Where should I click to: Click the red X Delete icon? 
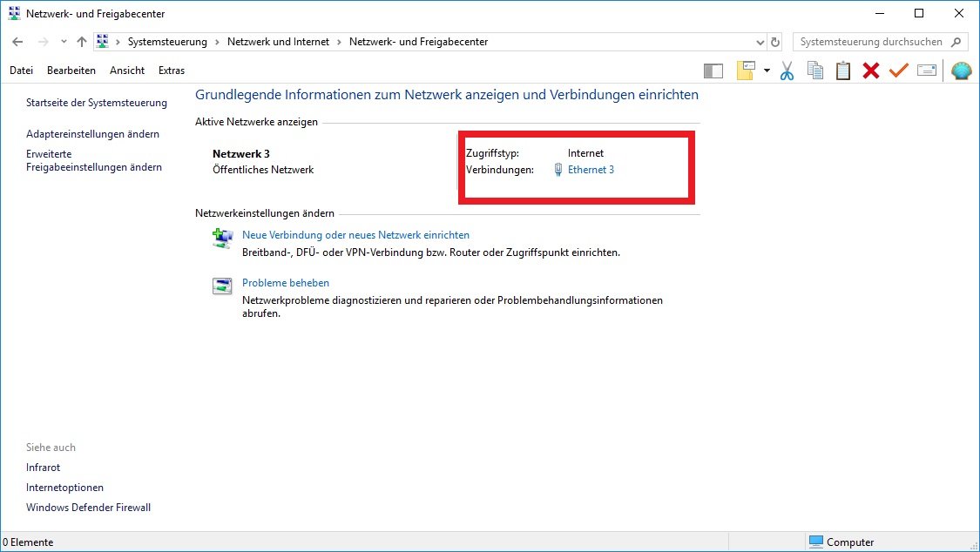pyautogui.click(x=870, y=71)
